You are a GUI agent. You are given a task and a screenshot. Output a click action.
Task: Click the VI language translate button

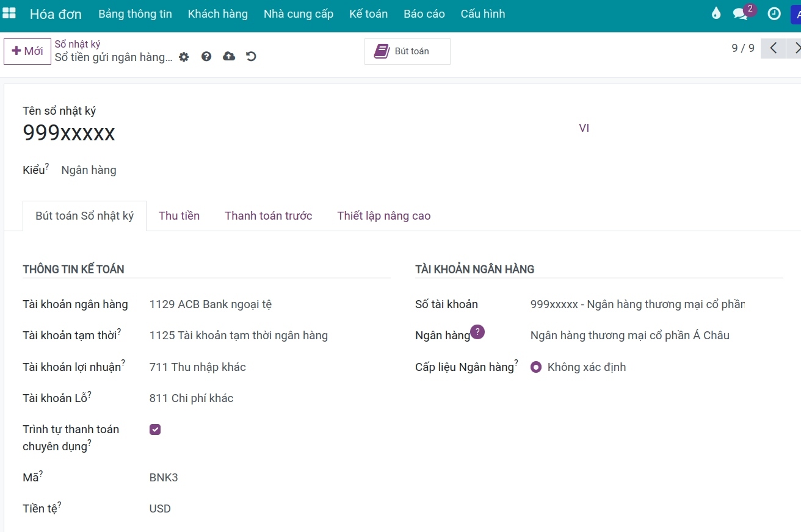click(x=584, y=128)
